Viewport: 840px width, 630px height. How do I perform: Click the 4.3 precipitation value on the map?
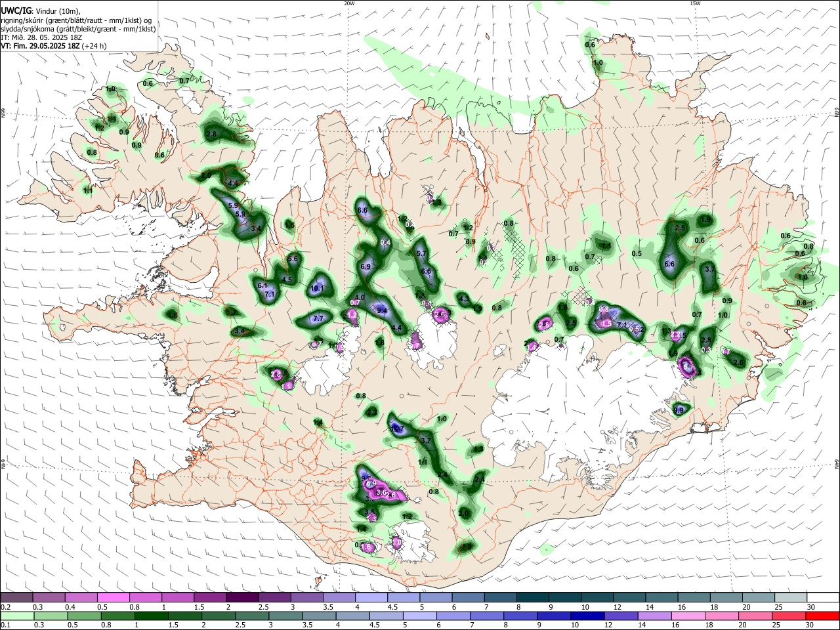(x=464, y=299)
